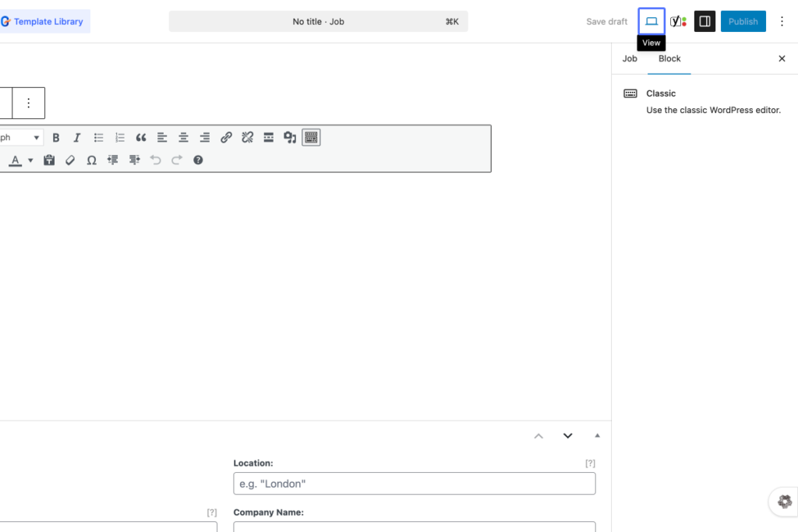Screen dimensions: 798x532
Task: Focus the Company Name input field
Action: (415, 527)
